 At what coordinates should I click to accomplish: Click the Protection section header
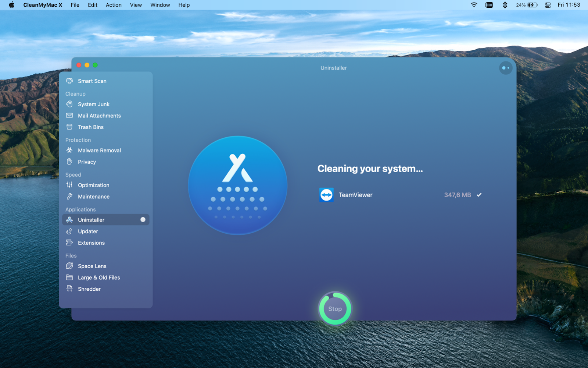[x=78, y=140]
